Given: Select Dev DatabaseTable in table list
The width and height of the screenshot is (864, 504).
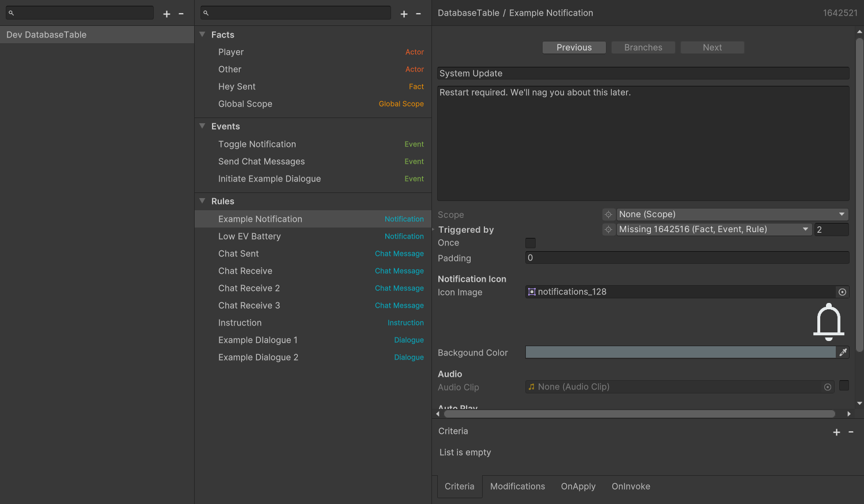Looking at the screenshot, I should click(97, 35).
